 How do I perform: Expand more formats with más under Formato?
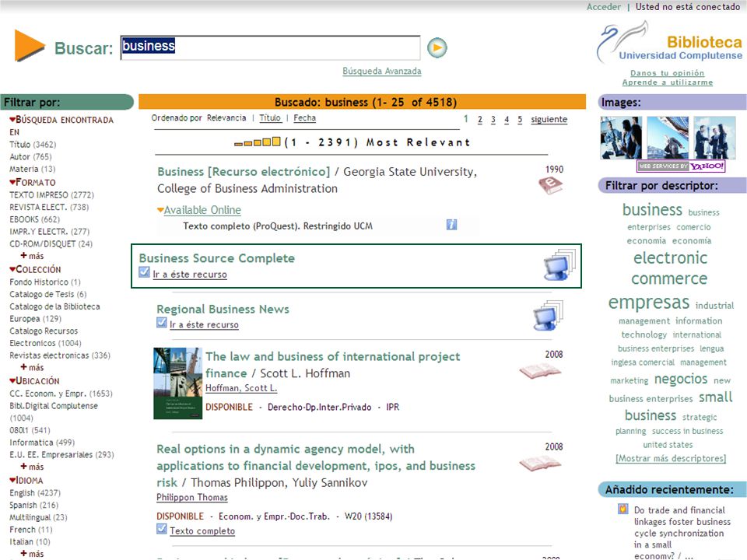tap(32, 256)
